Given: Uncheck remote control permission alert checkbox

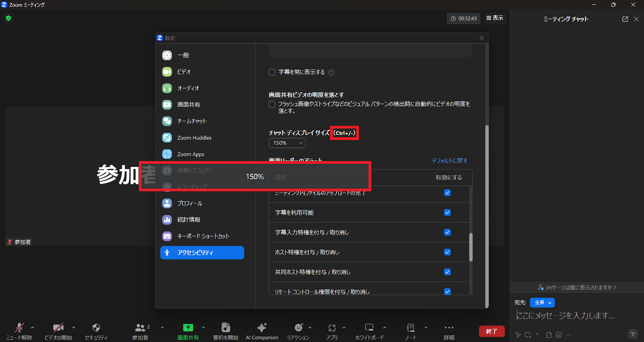Looking at the screenshot, I should tap(447, 291).
